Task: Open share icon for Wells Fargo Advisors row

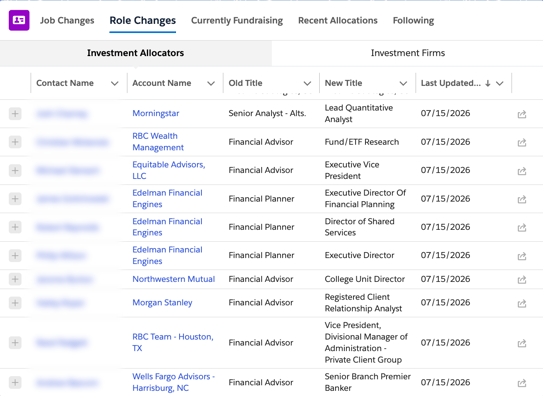Action: [522, 383]
